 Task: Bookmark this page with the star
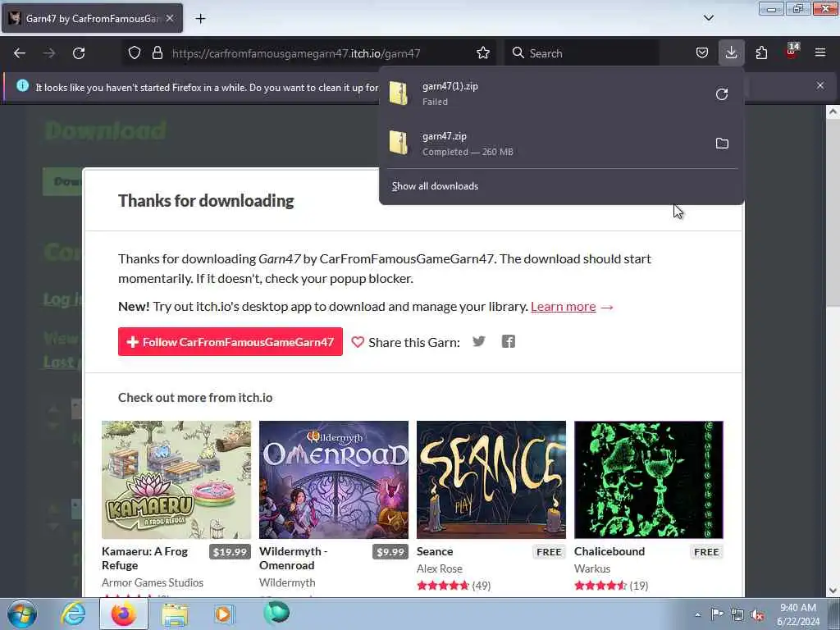(482, 53)
